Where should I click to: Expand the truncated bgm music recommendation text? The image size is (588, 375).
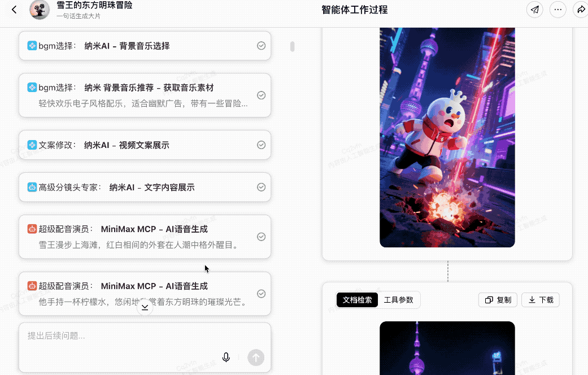coord(141,103)
